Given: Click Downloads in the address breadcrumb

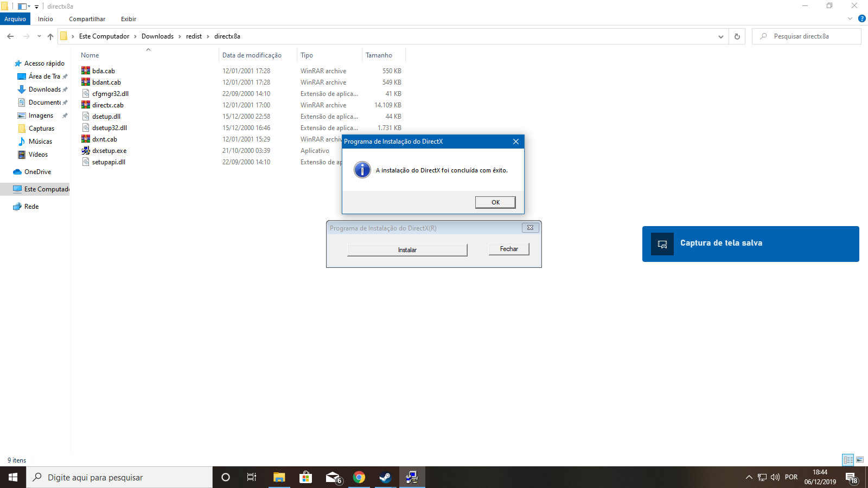Looking at the screenshot, I should click(x=157, y=36).
